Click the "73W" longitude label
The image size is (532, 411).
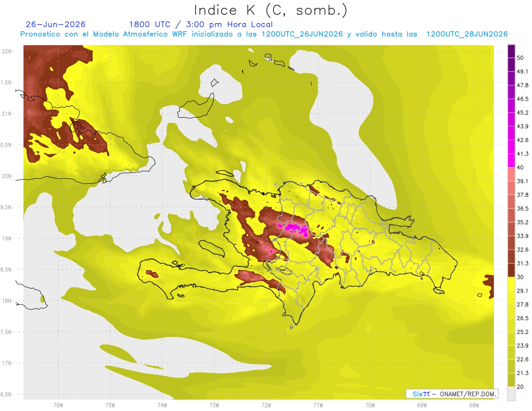pos(214,405)
